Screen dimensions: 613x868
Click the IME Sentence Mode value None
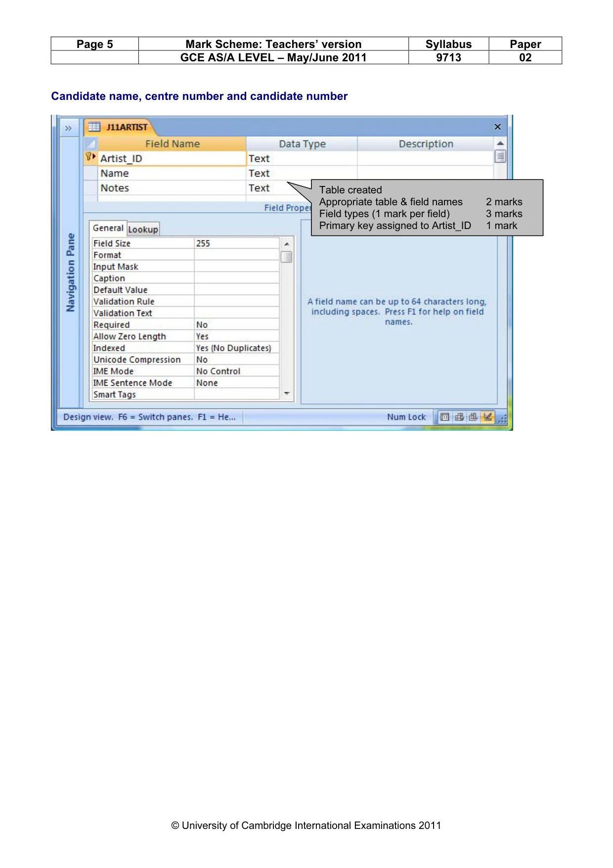[x=236, y=383]
